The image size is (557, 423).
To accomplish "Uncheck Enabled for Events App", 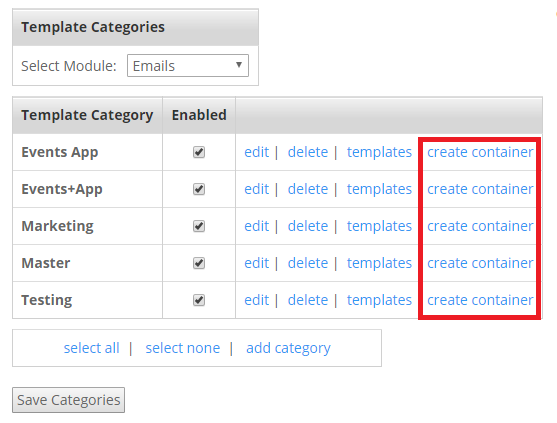I will click(199, 152).
